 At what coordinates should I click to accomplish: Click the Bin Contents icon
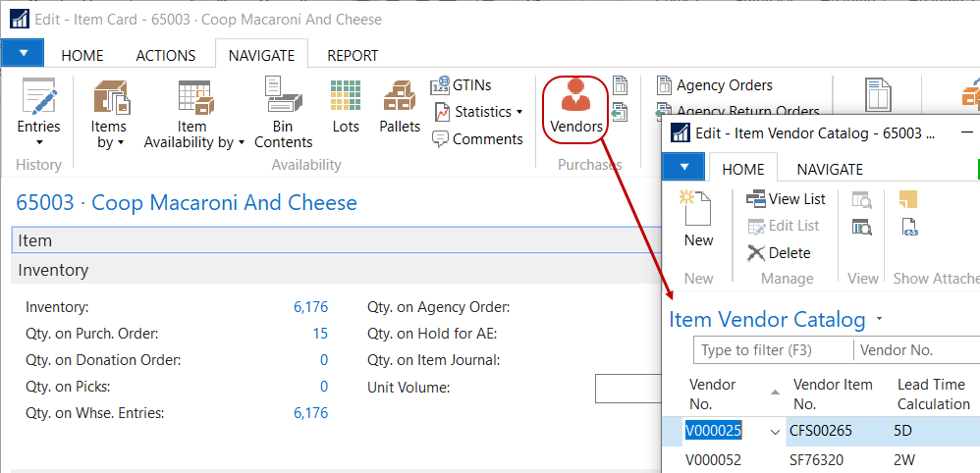(283, 113)
